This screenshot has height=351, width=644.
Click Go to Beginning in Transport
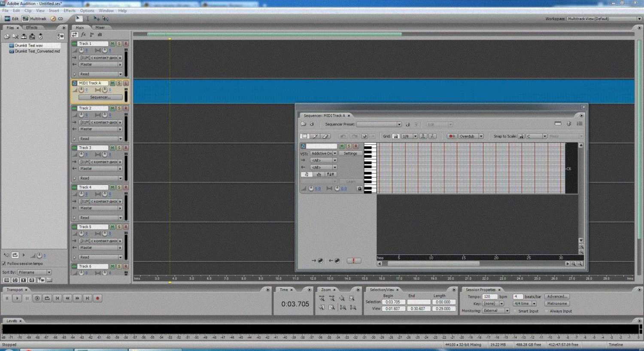coord(58,298)
